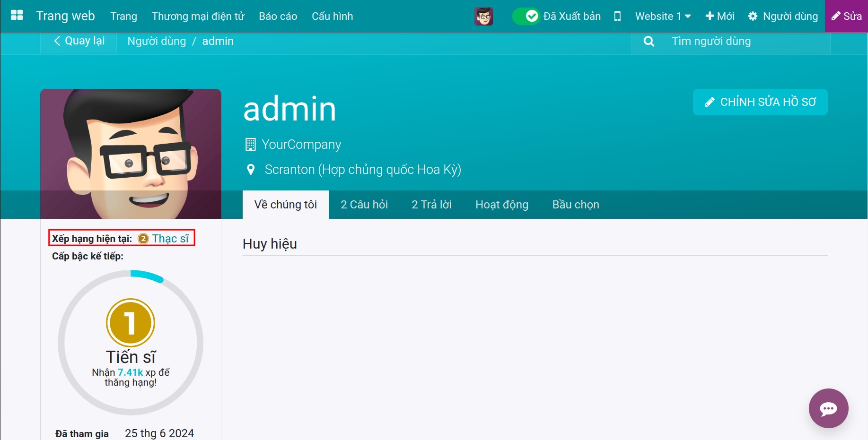
Task: Click the mobile preview phone icon
Action: tap(617, 17)
